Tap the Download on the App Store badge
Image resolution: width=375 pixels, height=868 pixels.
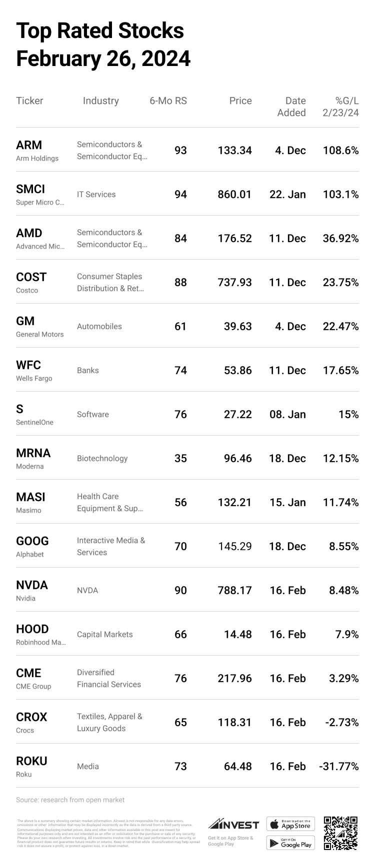pyautogui.click(x=290, y=824)
